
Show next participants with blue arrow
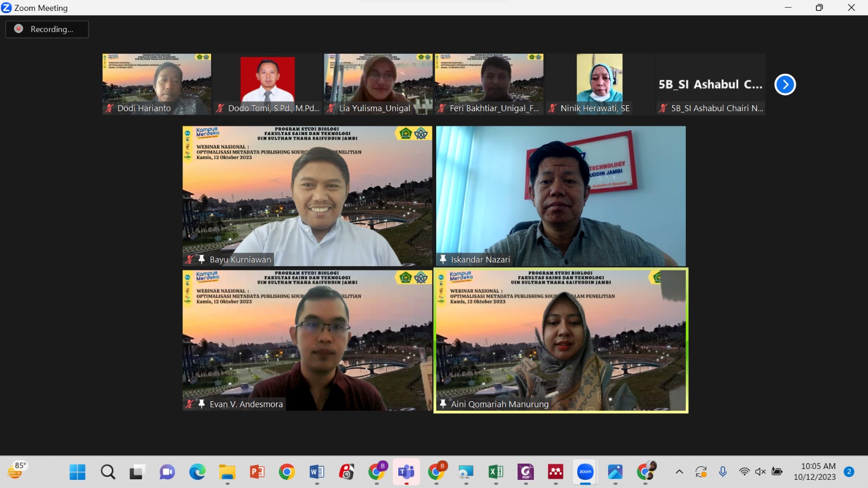pos(784,85)
